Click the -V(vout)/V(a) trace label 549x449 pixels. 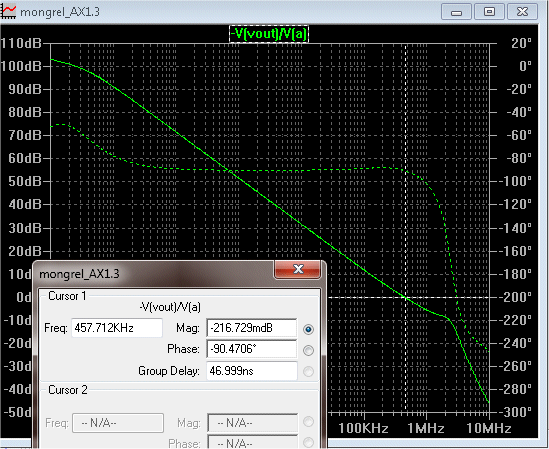coord(269,34)
